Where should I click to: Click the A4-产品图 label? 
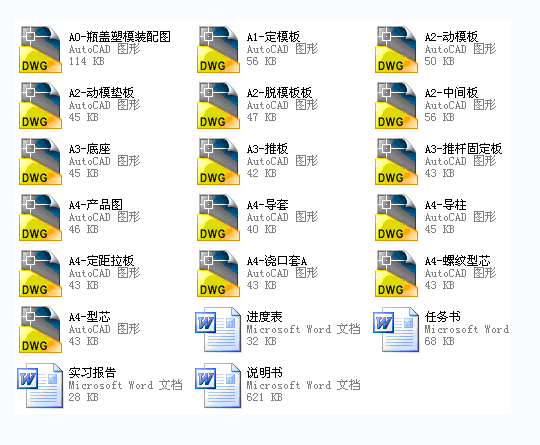(95, 205)
